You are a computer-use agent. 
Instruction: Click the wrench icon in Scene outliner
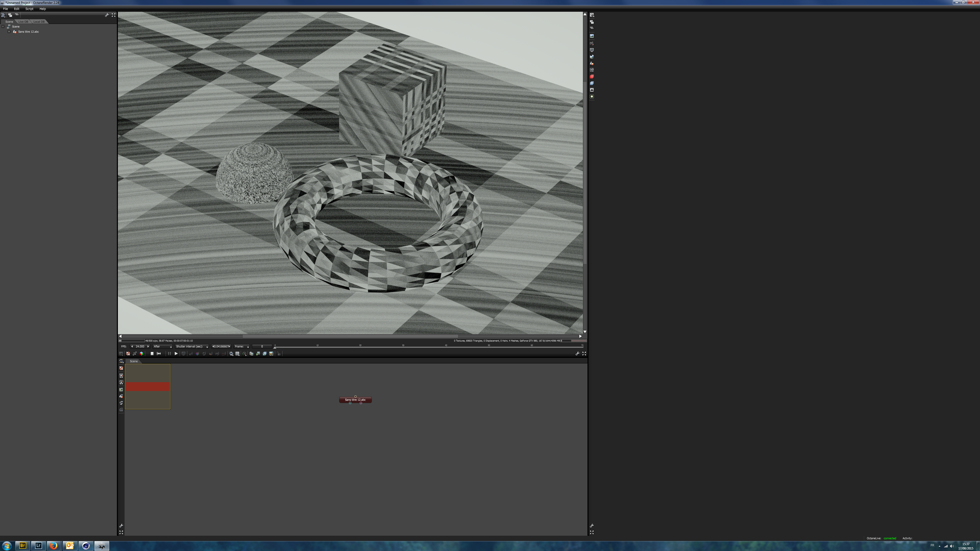(x=107, y=15)
